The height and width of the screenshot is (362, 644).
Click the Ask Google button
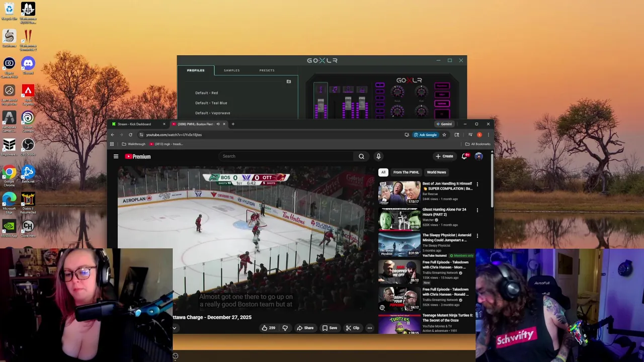click(x=425, y=135)
